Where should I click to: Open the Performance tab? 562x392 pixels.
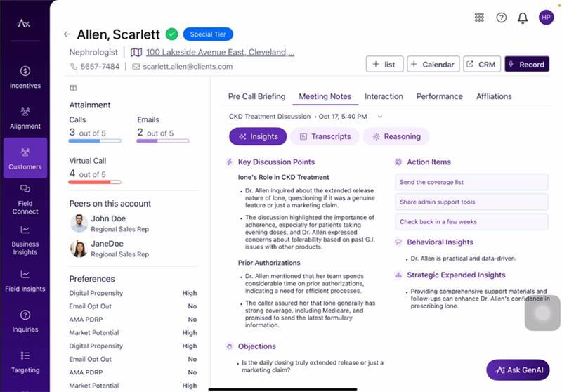point(439,96)
